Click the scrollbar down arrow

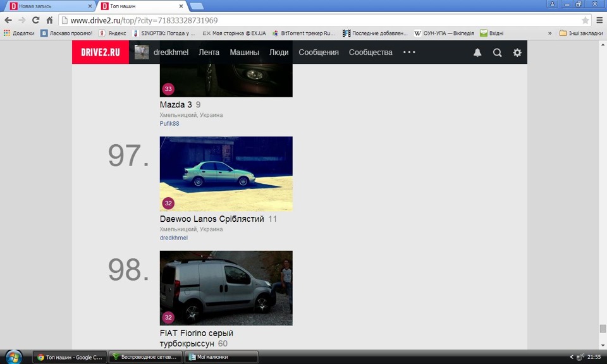tap(603, 346)
